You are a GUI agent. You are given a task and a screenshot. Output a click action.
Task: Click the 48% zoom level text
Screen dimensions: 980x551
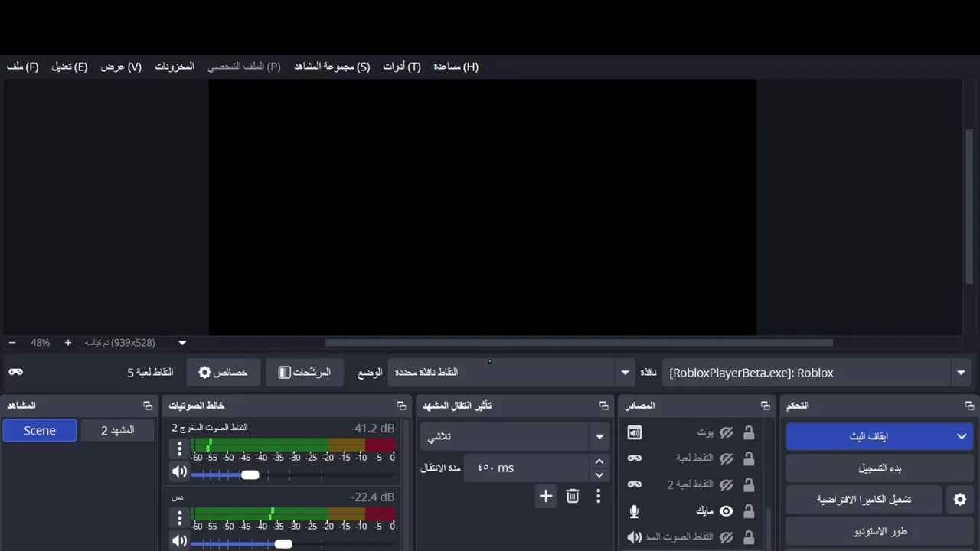coord(40,343)
